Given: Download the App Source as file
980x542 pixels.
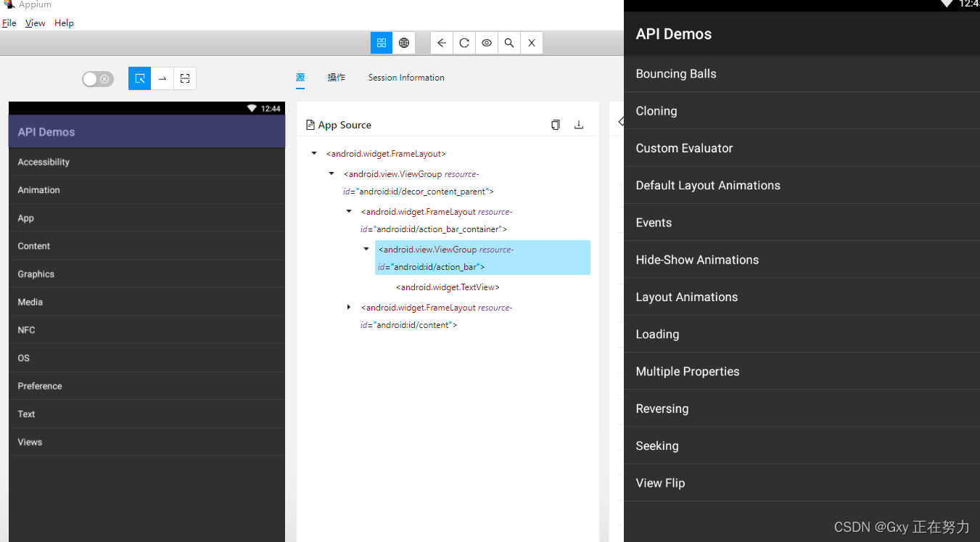Looking at the screenshot, I should [x=579, y=125].
